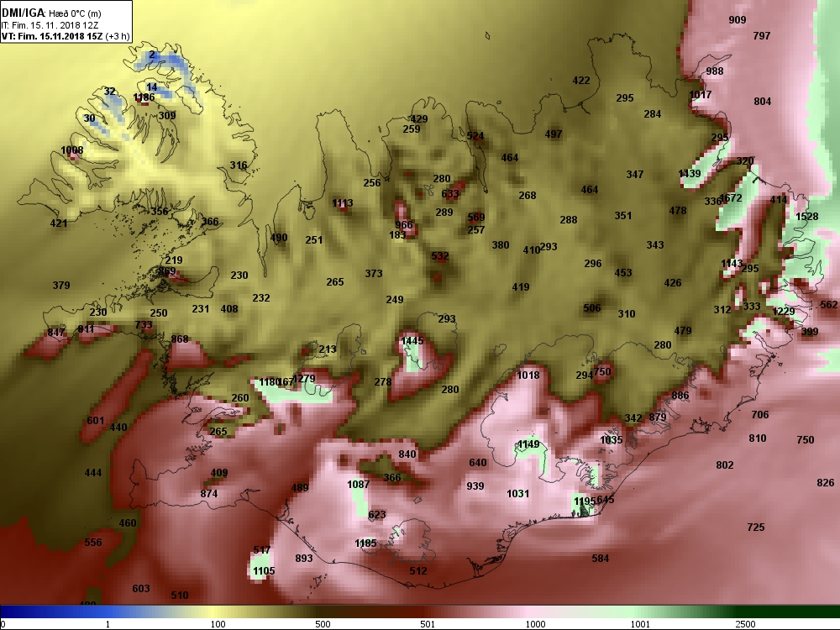The width and height of the screenshot is (840, 630).
Task: Click the map value '1113'
Action: [343, 203]
